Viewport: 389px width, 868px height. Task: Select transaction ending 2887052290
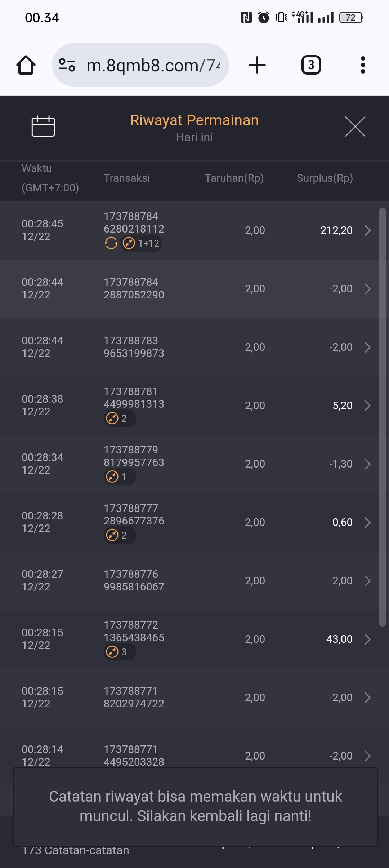click(x=134, y=289)
